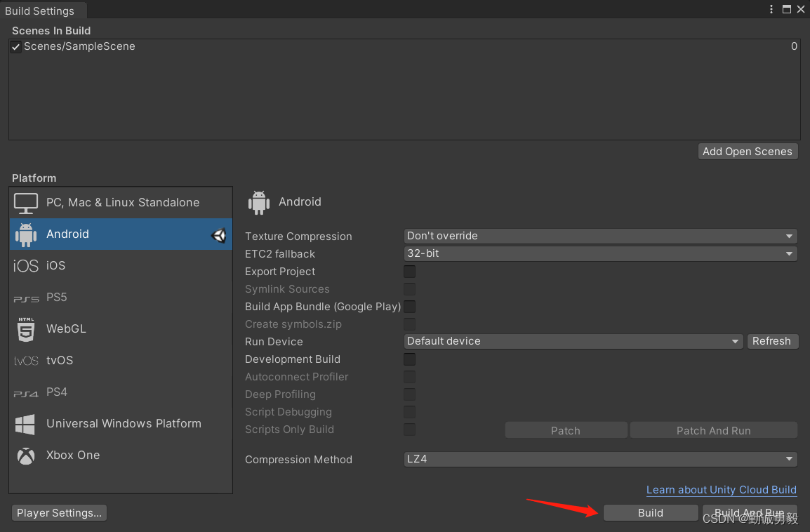Click the Universal Windows Platform logo icon

coord(25,424)
